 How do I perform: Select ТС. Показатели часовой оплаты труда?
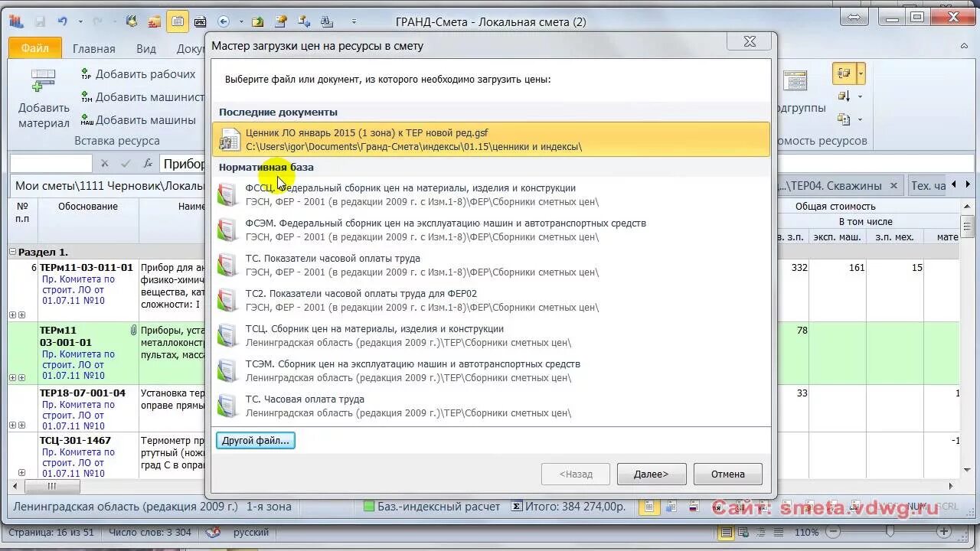click(491, 265)
